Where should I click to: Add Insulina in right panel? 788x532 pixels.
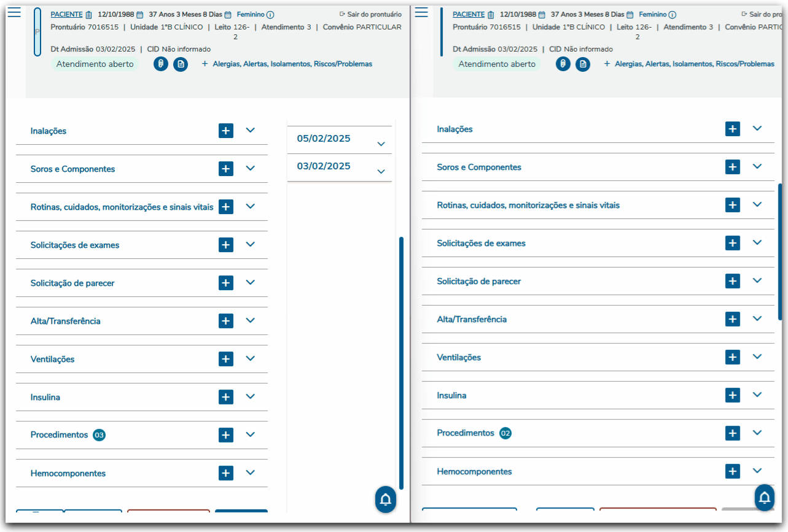coord(733,395)
